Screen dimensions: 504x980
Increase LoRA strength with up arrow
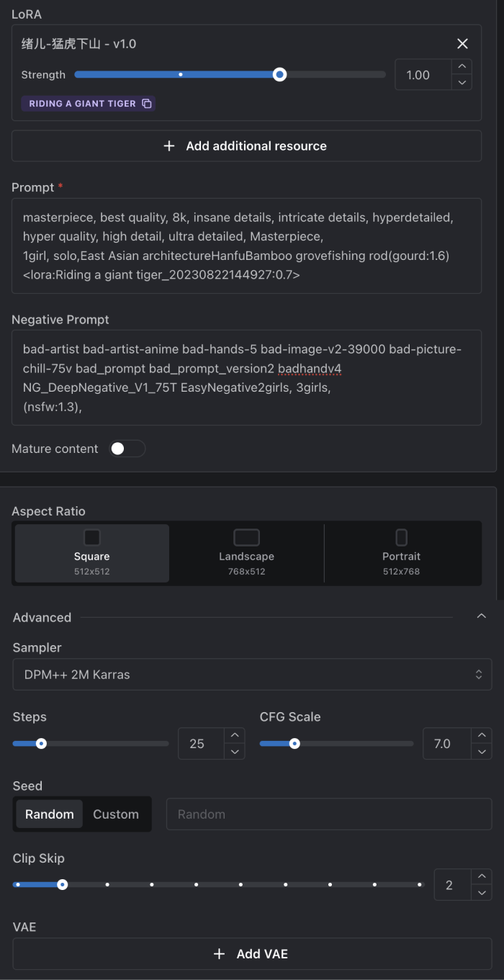click(462, 66)
